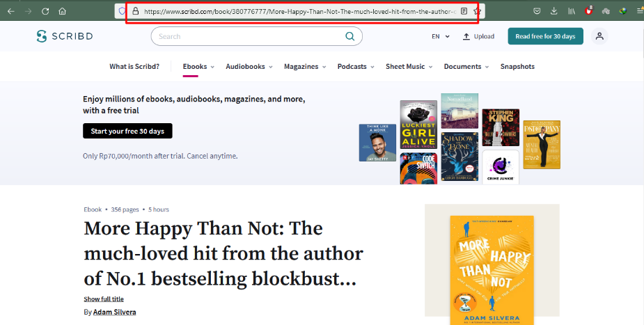Reload the page with the refresh icon
Image resolution: width=644 pixels, height=325 pixels.
tap(45, 12)
